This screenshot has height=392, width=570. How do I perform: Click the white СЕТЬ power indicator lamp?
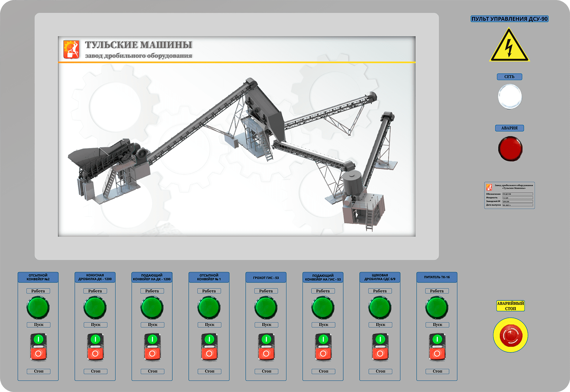[510, 97]
